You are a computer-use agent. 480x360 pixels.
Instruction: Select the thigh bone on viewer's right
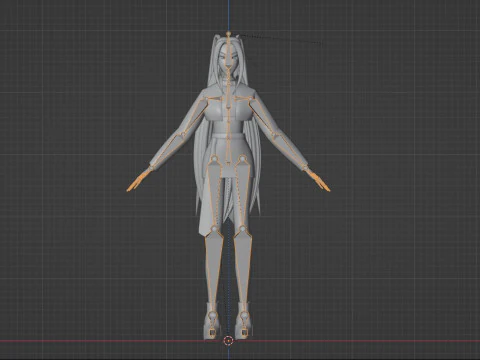(242, 194)
